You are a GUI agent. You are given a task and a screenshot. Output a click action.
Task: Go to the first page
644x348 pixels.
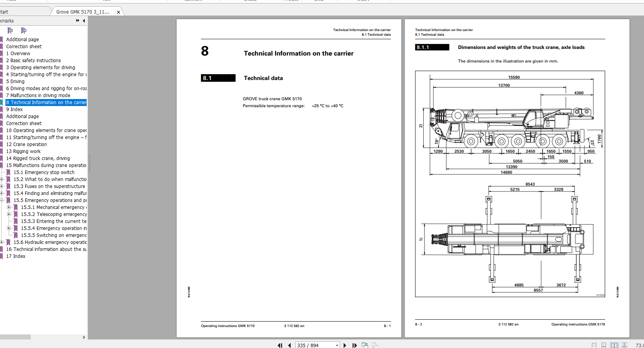coord(280,345)
